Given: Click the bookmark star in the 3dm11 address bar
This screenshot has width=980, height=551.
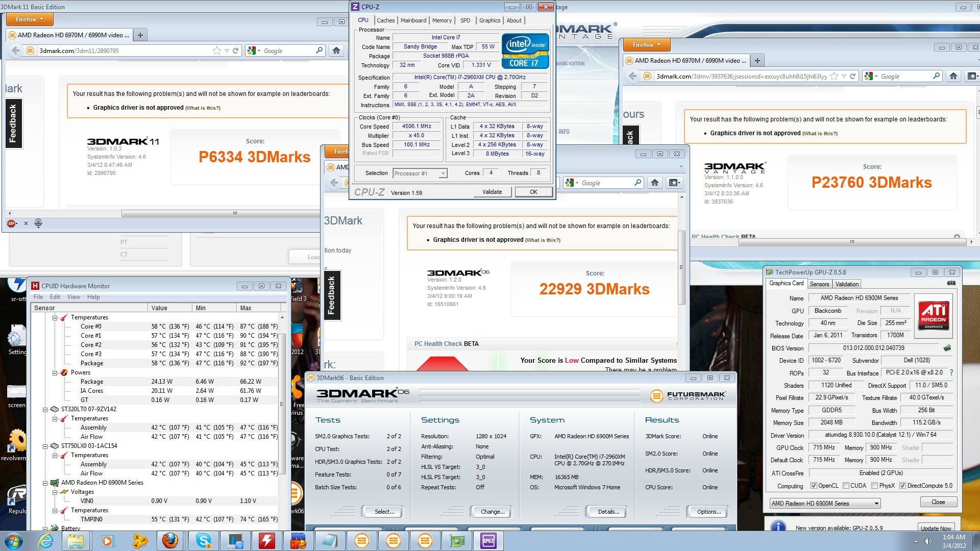Looking at the screenshot, I should click(x=217, y=51).
